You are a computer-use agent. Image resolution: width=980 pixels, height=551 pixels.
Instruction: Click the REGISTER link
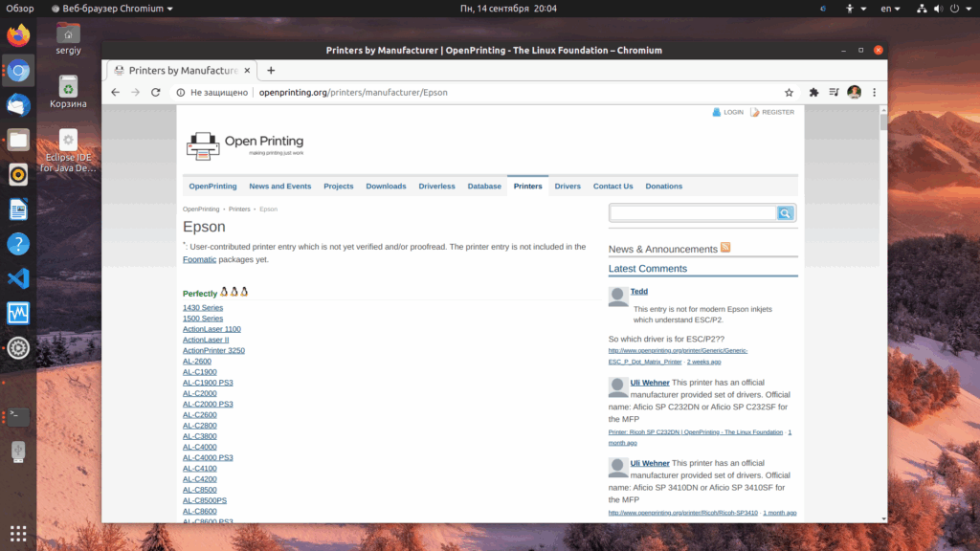click(x=772, y=113)
